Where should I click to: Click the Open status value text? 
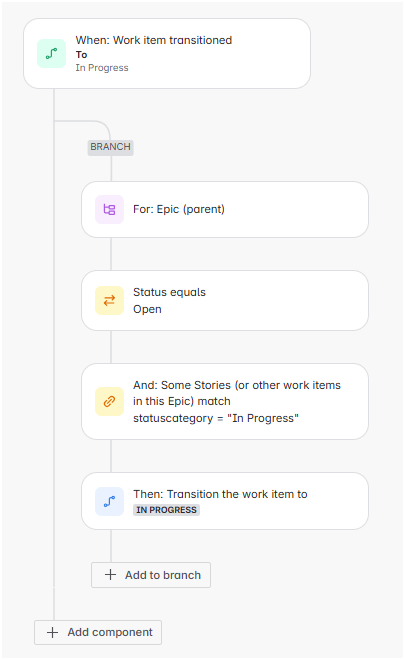(x=147, y=309)
